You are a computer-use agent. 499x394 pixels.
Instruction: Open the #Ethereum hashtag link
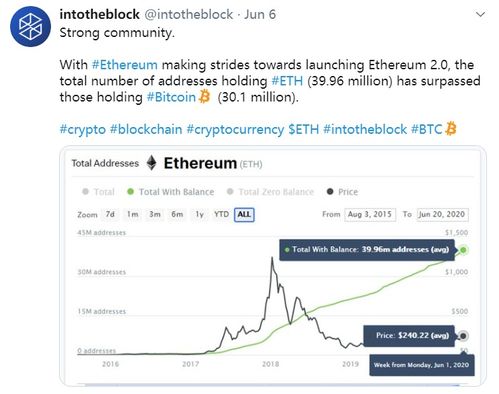tap(125, 65)
